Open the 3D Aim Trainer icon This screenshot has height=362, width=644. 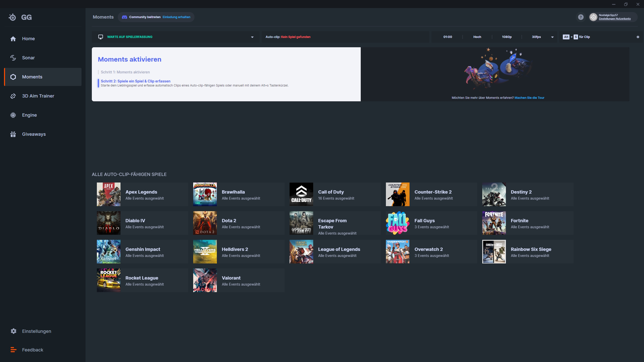tap(13, 96)
